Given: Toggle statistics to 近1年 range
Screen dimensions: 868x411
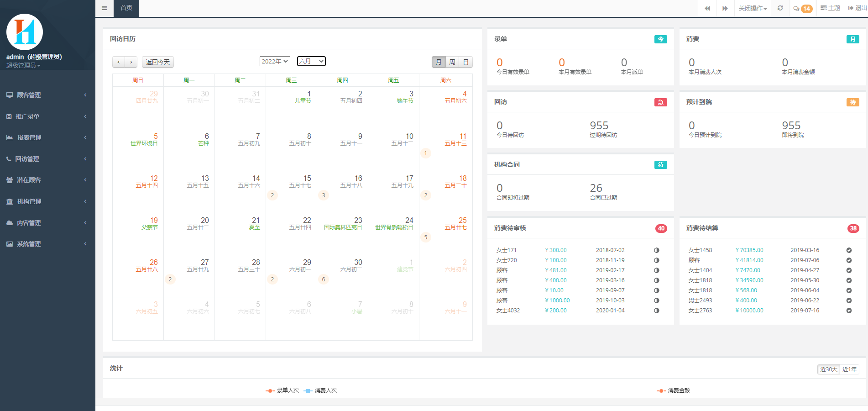Looking at the screenshot, I should (849, 369).
